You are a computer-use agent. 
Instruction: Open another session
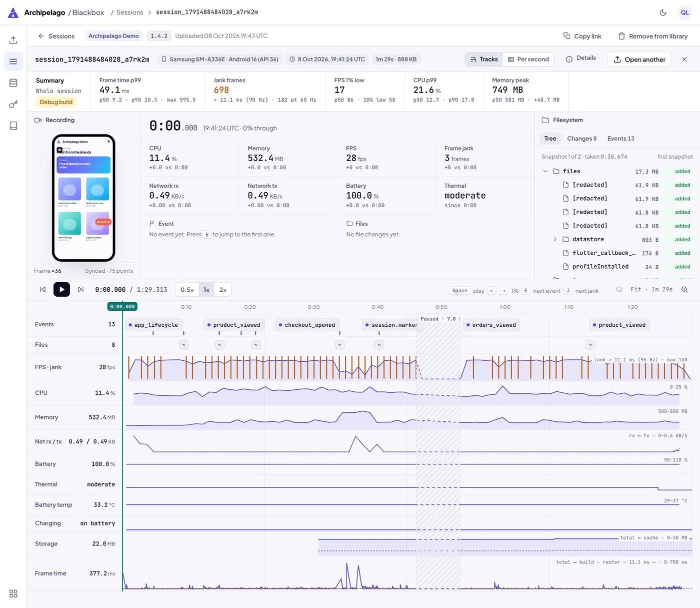(639, 60)
